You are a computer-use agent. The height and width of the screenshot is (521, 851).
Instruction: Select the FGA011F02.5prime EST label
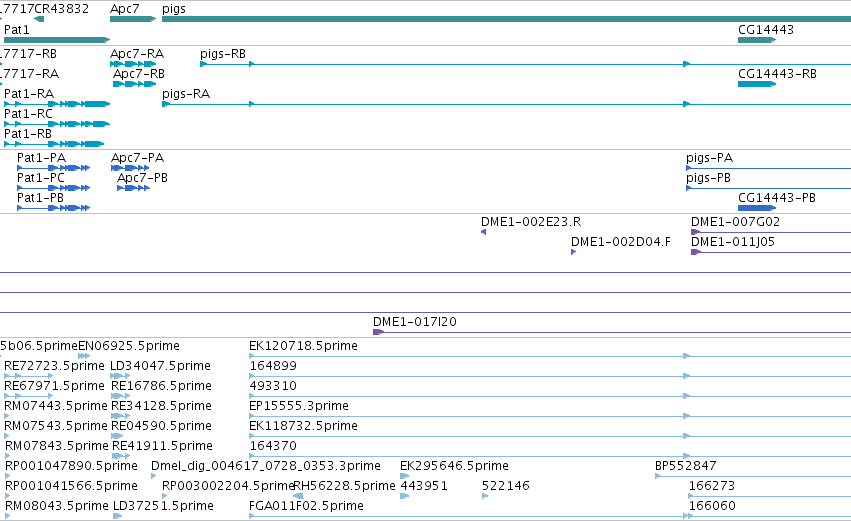[307, 507]
